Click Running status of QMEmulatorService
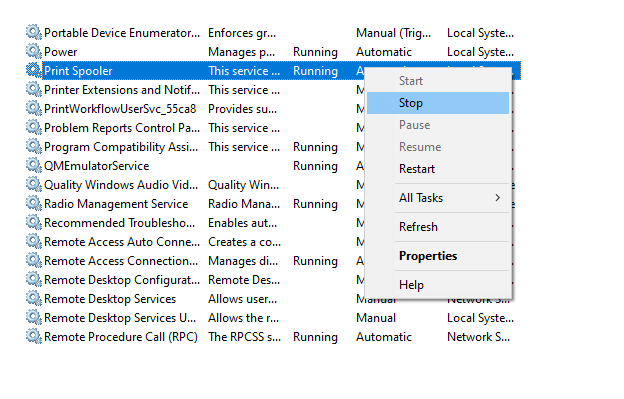This screenshot has height=399, width=624. coord(315,166)
